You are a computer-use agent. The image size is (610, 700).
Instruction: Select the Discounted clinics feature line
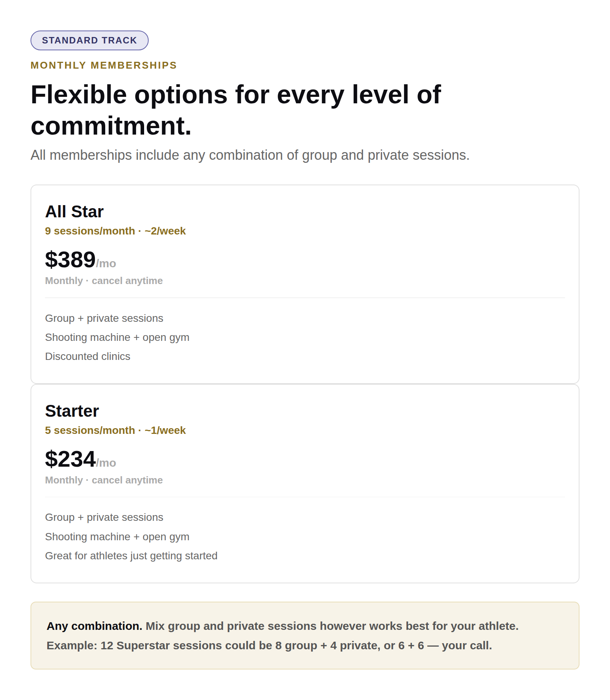[88, 356]
